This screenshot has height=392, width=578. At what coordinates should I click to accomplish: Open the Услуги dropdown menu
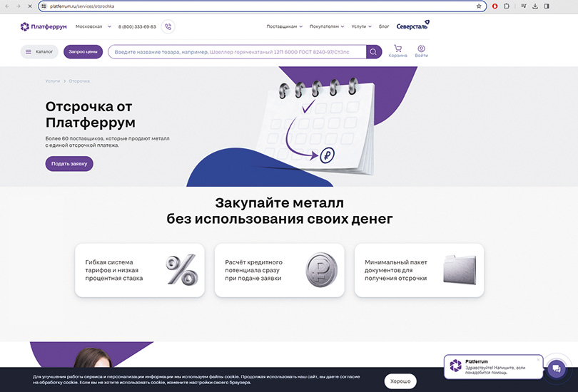(x=362, y=26)
